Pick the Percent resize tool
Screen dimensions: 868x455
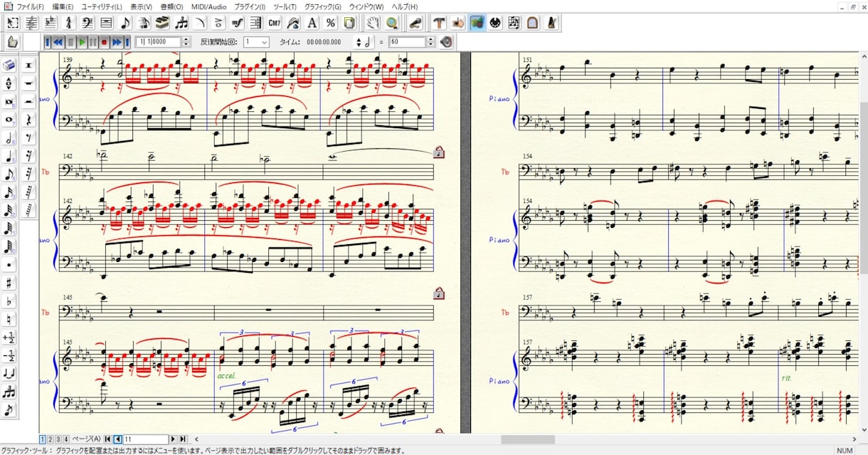pyautogui.click(x=331, y=23)
